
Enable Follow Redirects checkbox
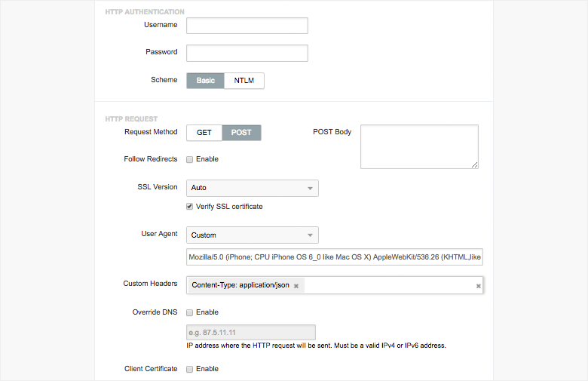[190, 159]
